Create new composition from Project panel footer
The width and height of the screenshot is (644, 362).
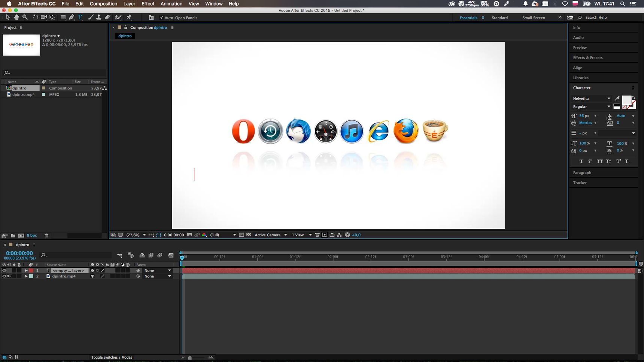21,236
